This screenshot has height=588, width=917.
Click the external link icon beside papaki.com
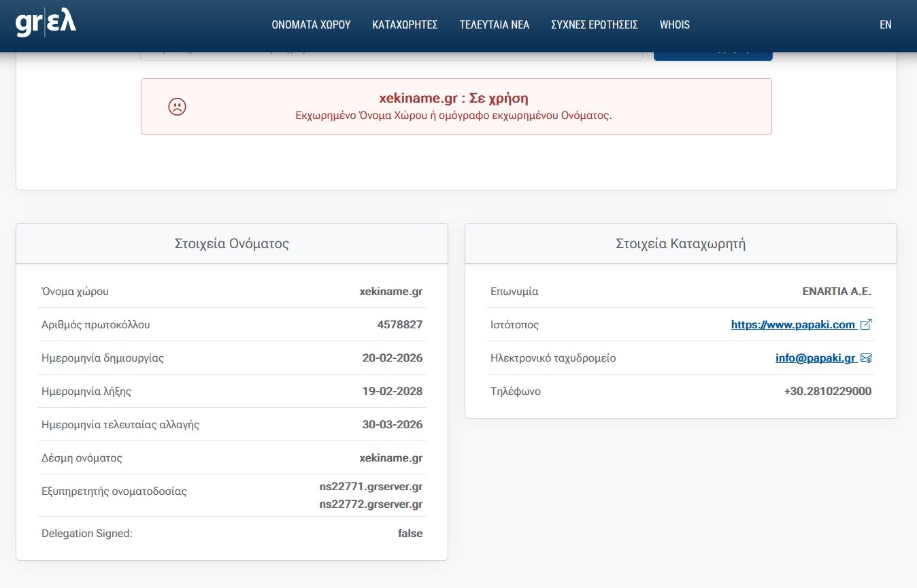click(x=866, y=325)
